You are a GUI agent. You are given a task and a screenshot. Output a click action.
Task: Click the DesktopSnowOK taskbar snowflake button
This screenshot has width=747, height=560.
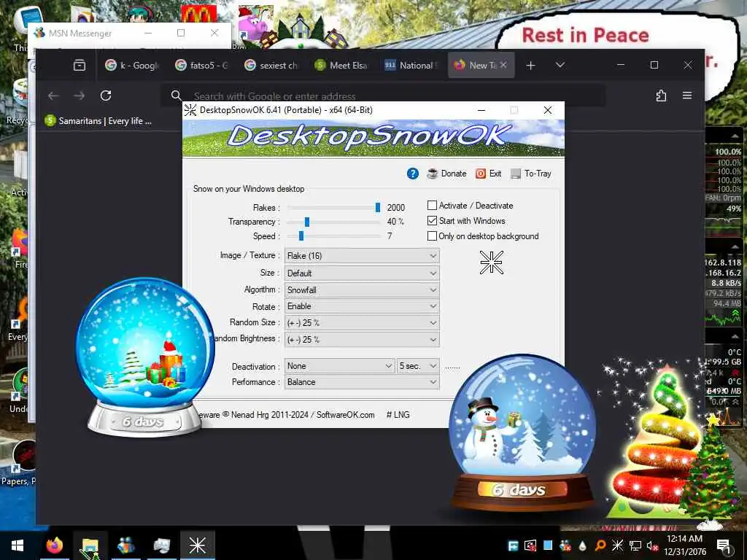pos(197,545)
